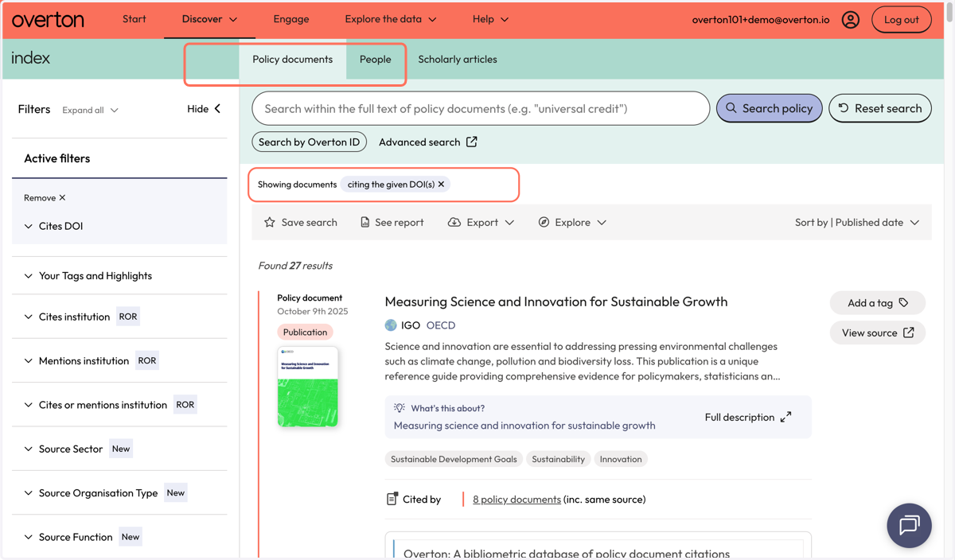
Task: Click the tag icon in Add a tag
Action: tap(903, 302)
